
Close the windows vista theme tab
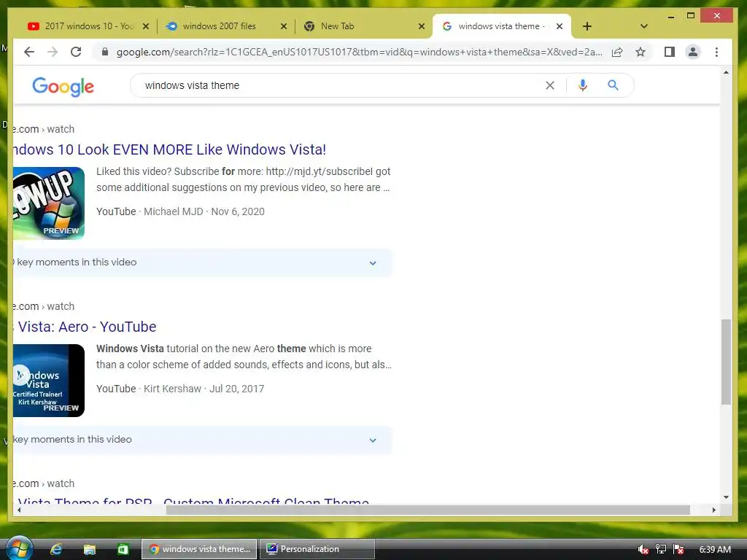click(560, 26)
